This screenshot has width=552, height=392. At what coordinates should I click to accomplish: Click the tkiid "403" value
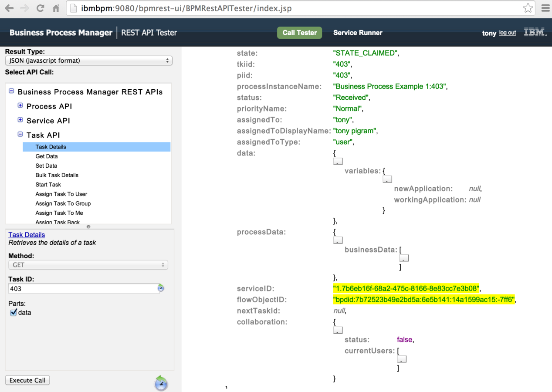coord(342,64)
